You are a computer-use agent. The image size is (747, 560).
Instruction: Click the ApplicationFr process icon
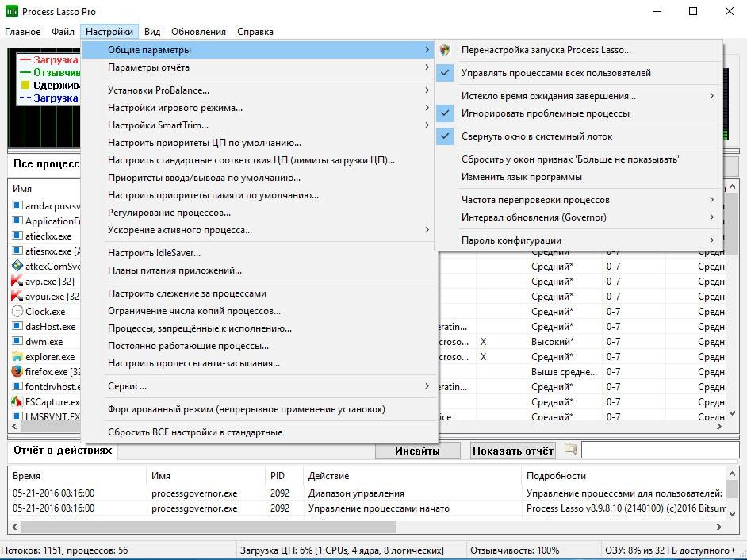17,221
